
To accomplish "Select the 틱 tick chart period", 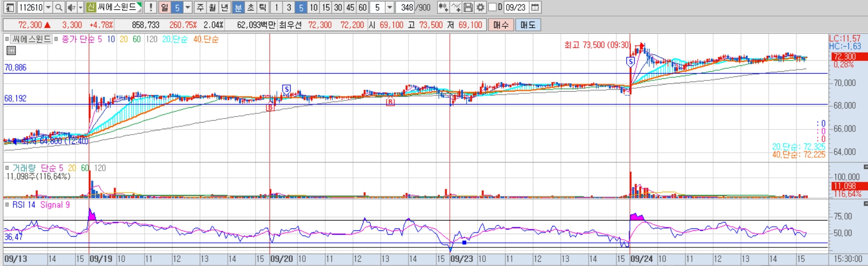I will pos(263,7).
